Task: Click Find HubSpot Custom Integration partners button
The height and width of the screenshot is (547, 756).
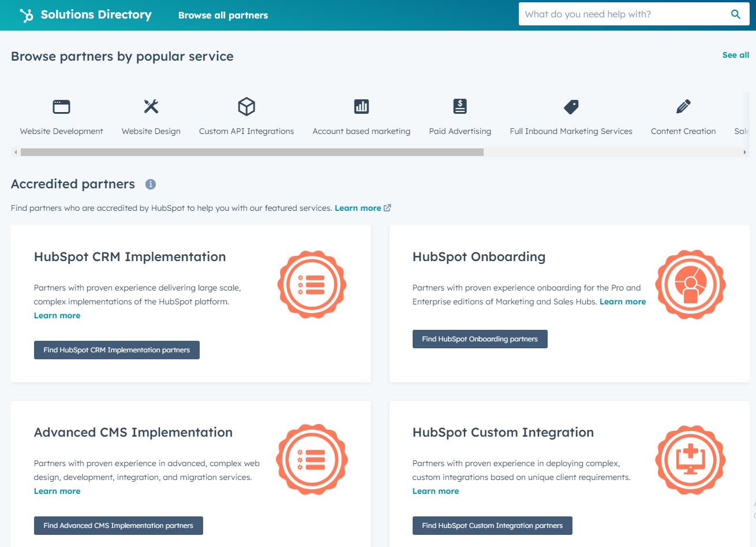Action: pyautogui.click(x=492, y=526)
